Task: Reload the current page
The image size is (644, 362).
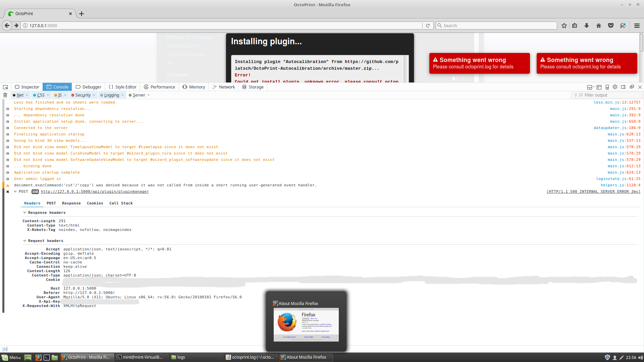Action: point(428,25)
